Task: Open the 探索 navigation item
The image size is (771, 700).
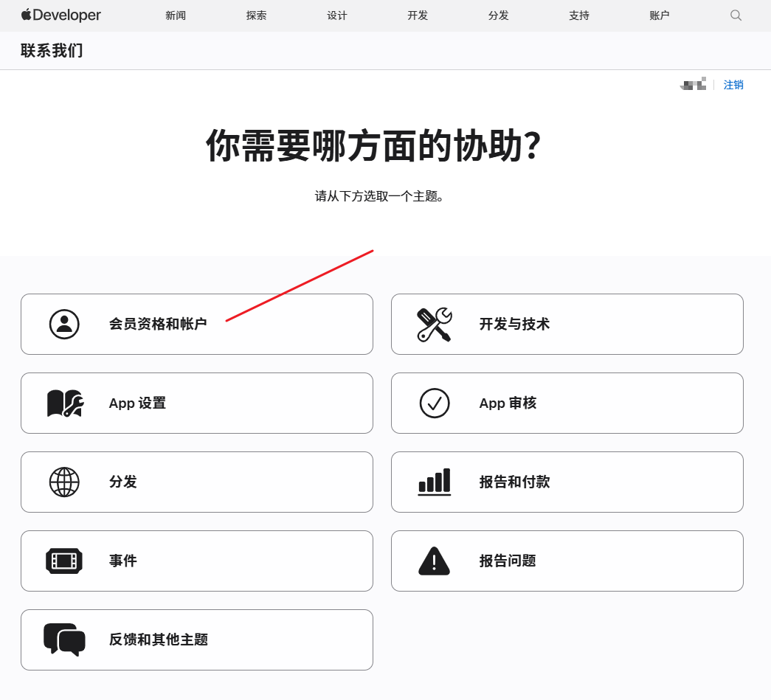Action: coord(256,15)
